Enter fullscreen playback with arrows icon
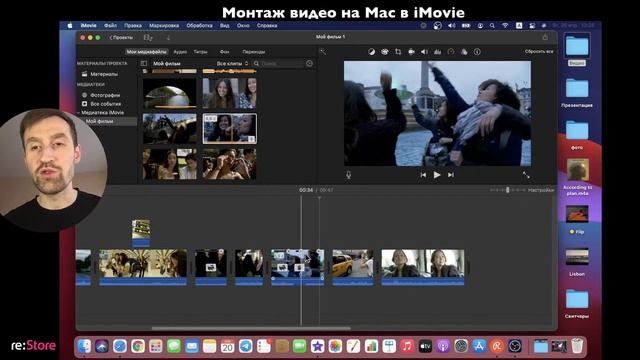 (526, 175)
